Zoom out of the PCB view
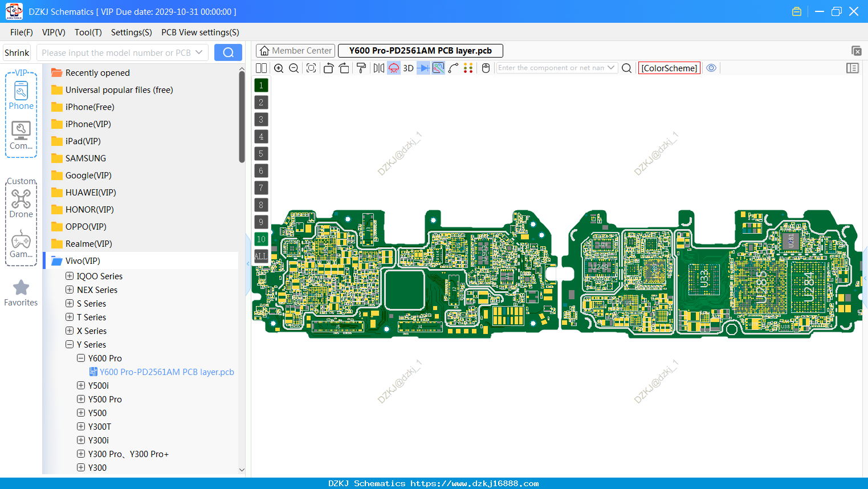The height and width of the screenshot is (489, 868). [x=294, y=68]
